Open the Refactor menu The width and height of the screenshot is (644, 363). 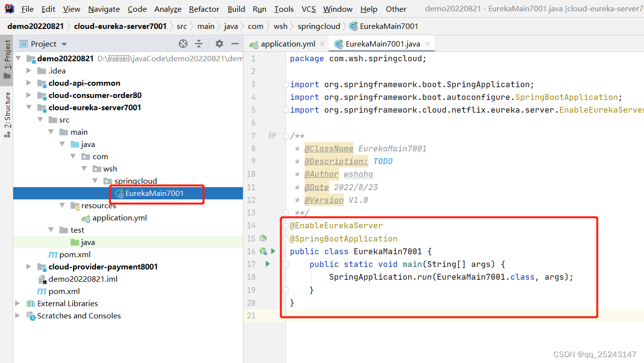click(x=204, y=9)
